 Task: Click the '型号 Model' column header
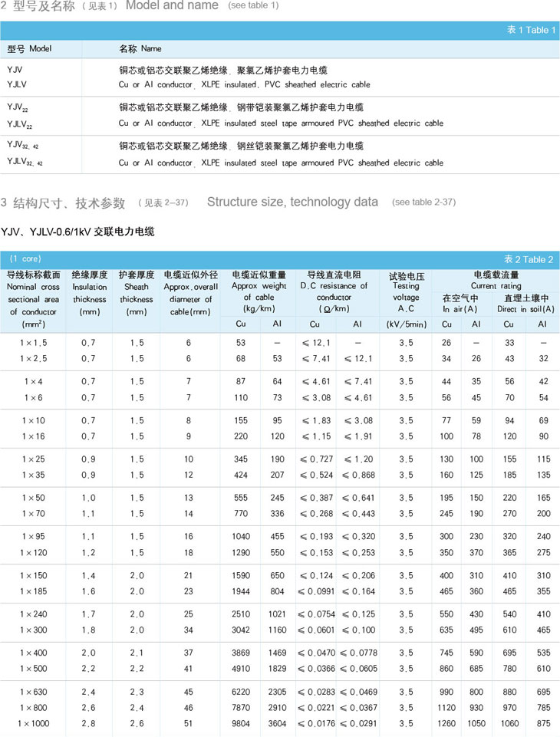29,49
